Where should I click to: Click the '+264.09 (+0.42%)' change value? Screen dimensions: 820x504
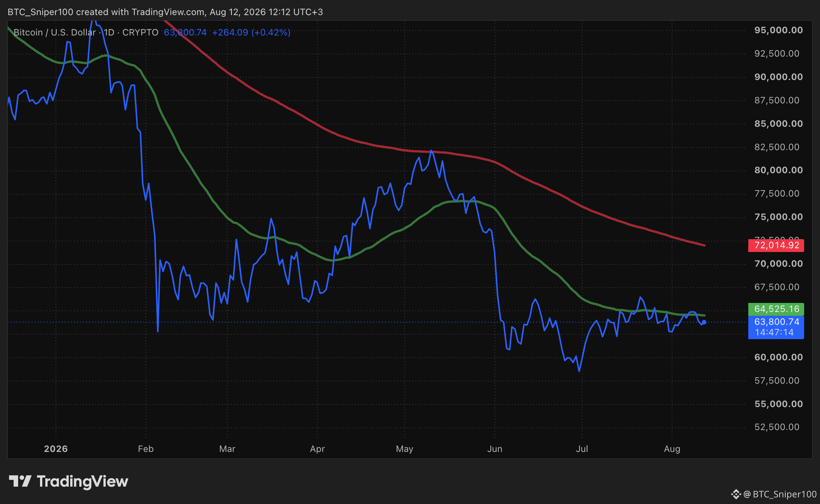click(x=251, y=32)
